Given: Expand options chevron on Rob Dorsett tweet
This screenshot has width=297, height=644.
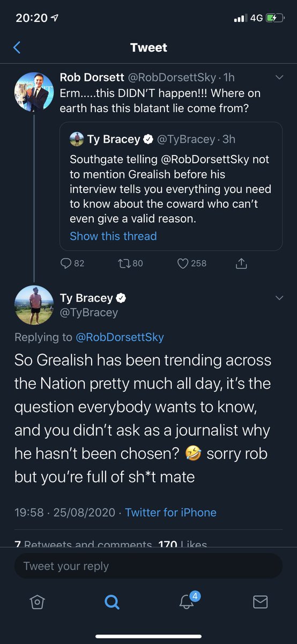Looking at the screenshot, I should pyautogui.click(x=279, y=78).
